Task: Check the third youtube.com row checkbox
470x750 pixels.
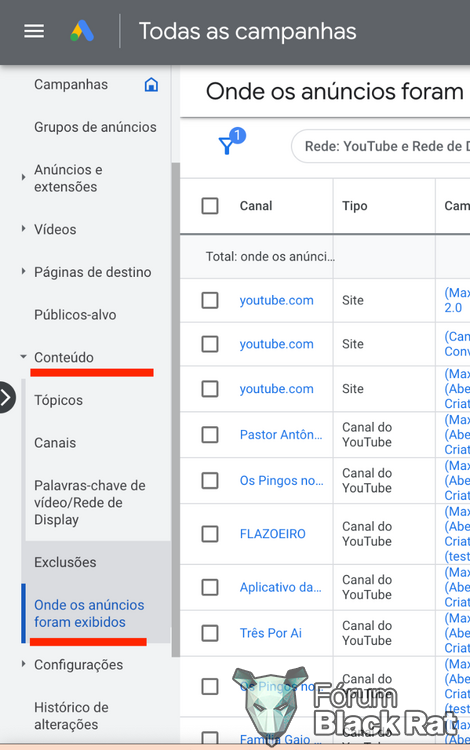Action: click(210, 389)
